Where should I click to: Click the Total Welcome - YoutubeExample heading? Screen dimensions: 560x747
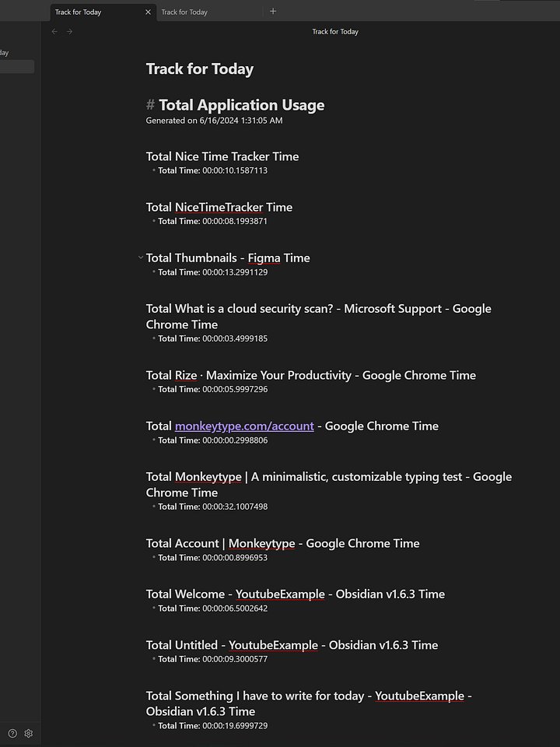pyautogui.click(x=295, y=594)
